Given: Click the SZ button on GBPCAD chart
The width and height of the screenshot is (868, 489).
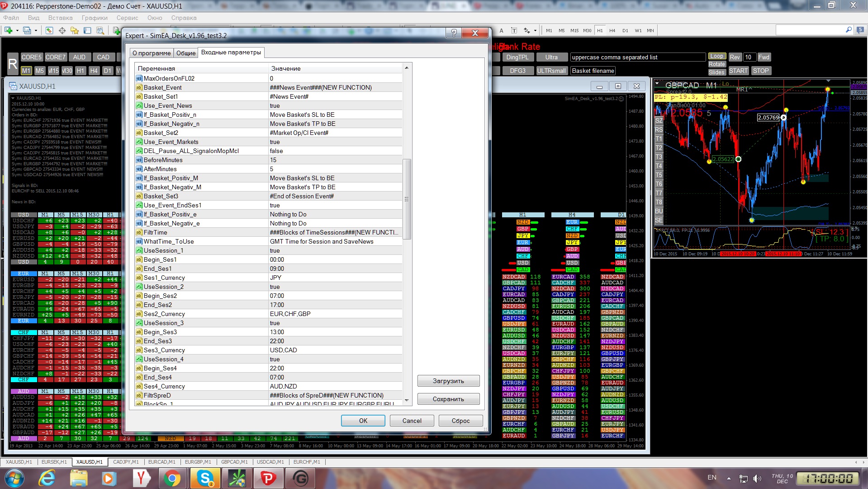Looking at the screenshot, I should tap(659, 120).
